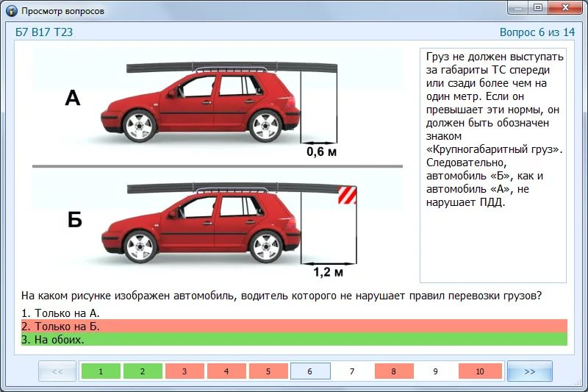The width and height of the screenshot is (588, 392).
Task: Go to question 1 in navigator
Action: (101, 371)
